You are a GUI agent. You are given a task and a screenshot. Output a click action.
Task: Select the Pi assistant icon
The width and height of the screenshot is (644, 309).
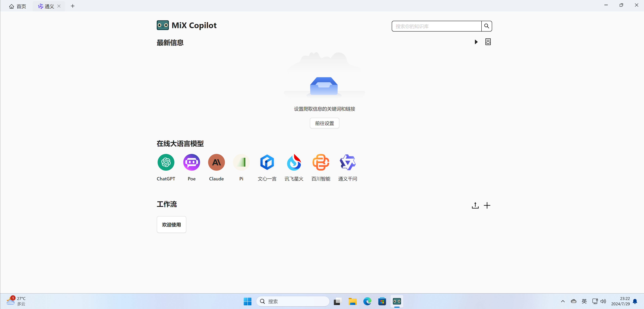(x=241, y=162)
